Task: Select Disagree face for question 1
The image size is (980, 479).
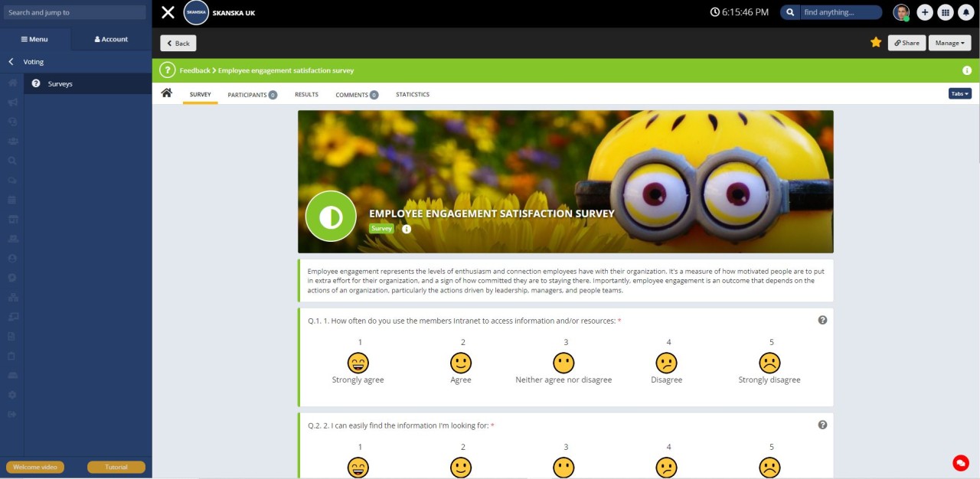Action: [x=666, y=363]
